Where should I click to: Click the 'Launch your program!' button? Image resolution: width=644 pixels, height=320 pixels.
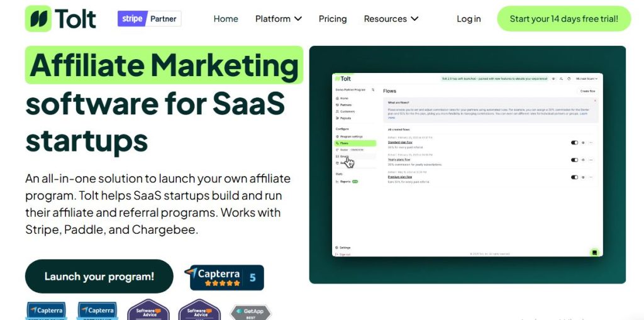click(x=99, y=277)
